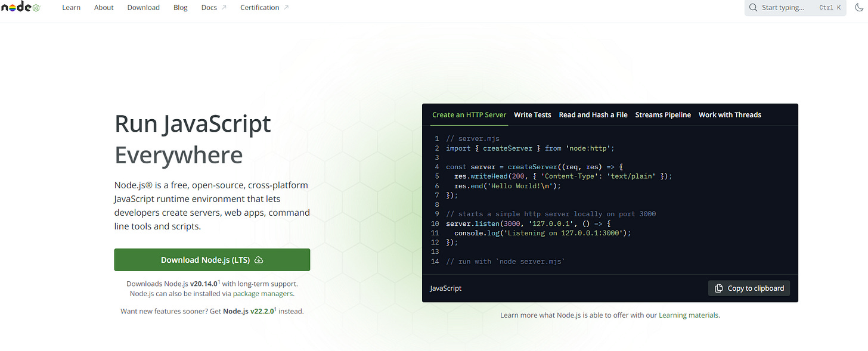Open the Blog nav link
Viewport: 868px width, 351px height.
[180, 8]
